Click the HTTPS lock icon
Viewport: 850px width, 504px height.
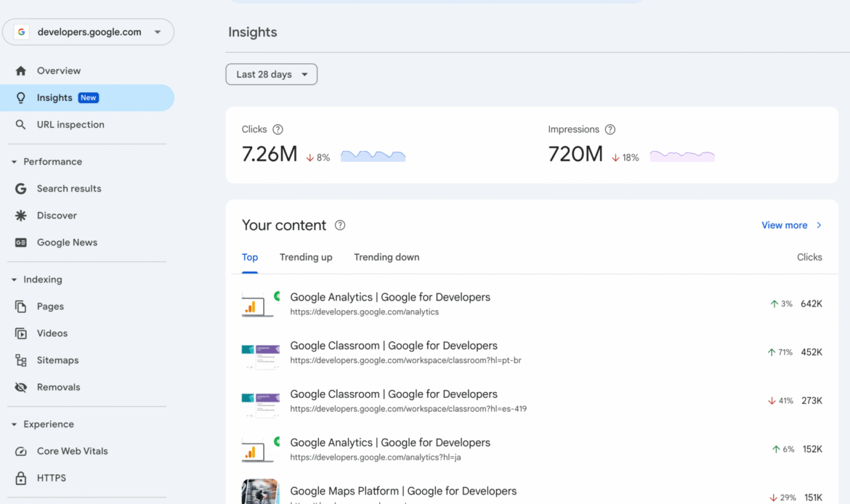point(20,478)
